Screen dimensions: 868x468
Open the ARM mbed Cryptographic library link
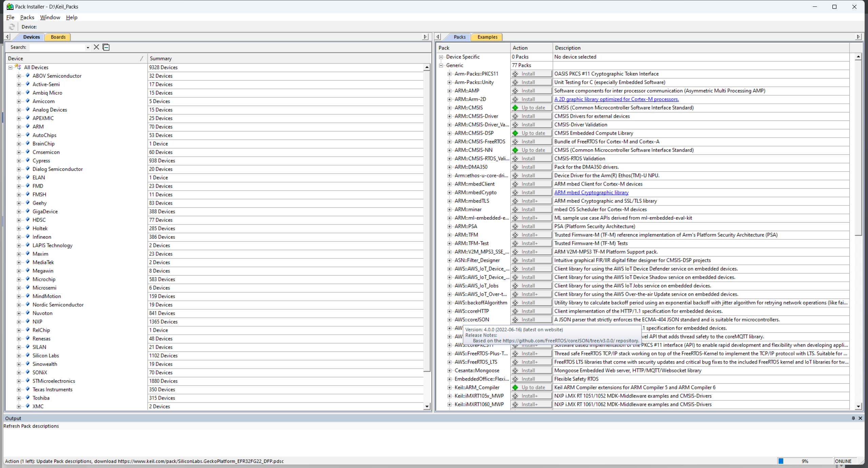591,193
